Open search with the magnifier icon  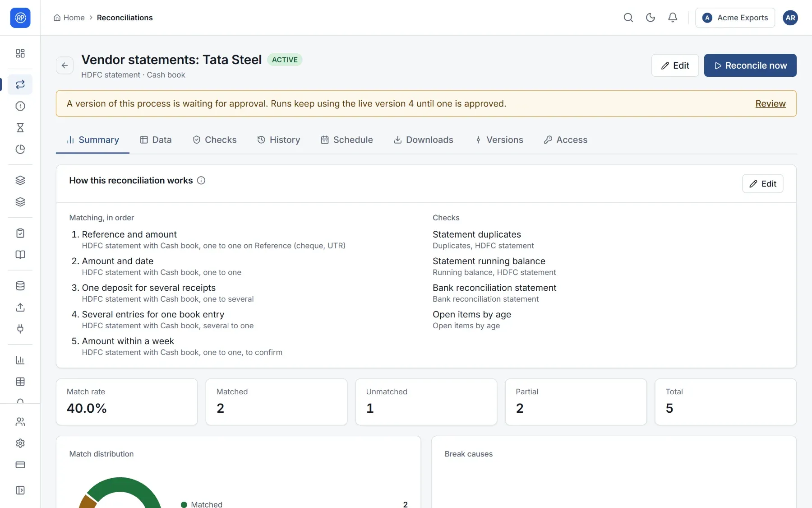[628, 18]
